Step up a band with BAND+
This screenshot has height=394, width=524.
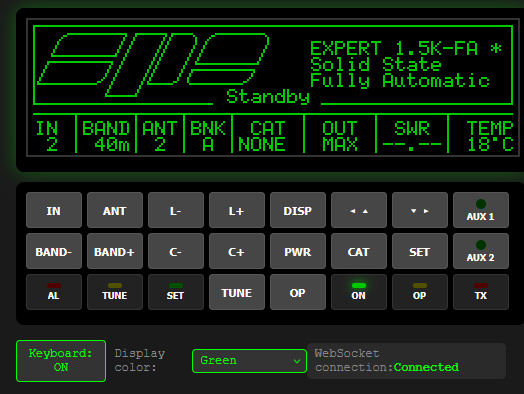click(x=115, y=251)
